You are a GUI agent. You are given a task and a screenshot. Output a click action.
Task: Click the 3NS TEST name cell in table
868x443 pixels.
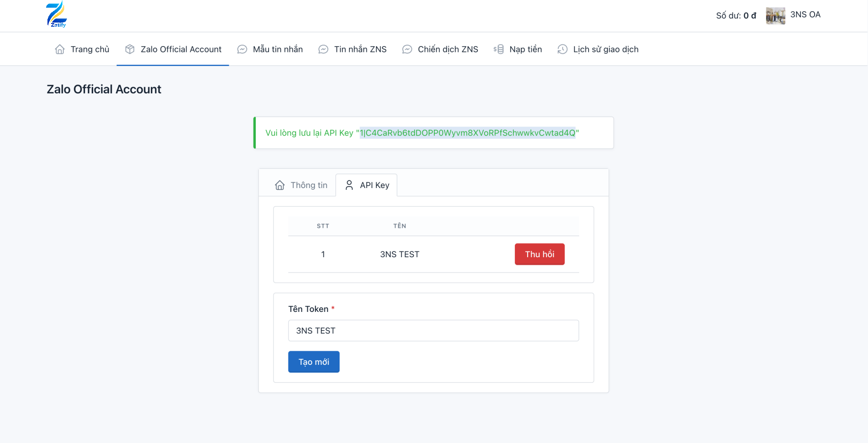tap(400, 254)
